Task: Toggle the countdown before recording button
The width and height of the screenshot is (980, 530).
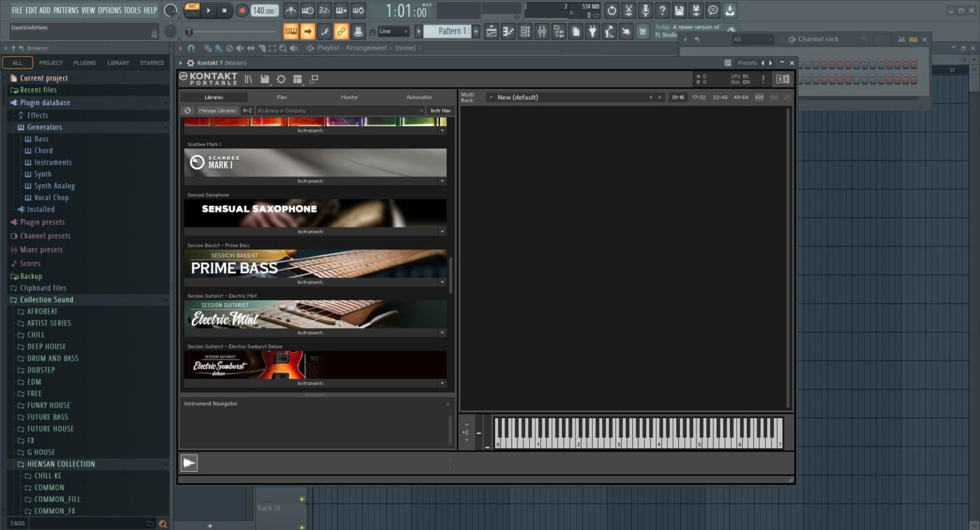Action: [x=324, y=11]
